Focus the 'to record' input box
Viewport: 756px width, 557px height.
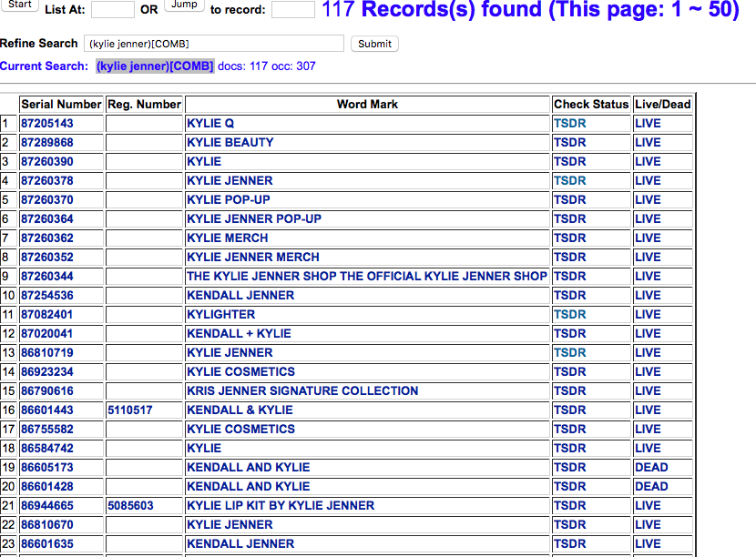point(292,10)
